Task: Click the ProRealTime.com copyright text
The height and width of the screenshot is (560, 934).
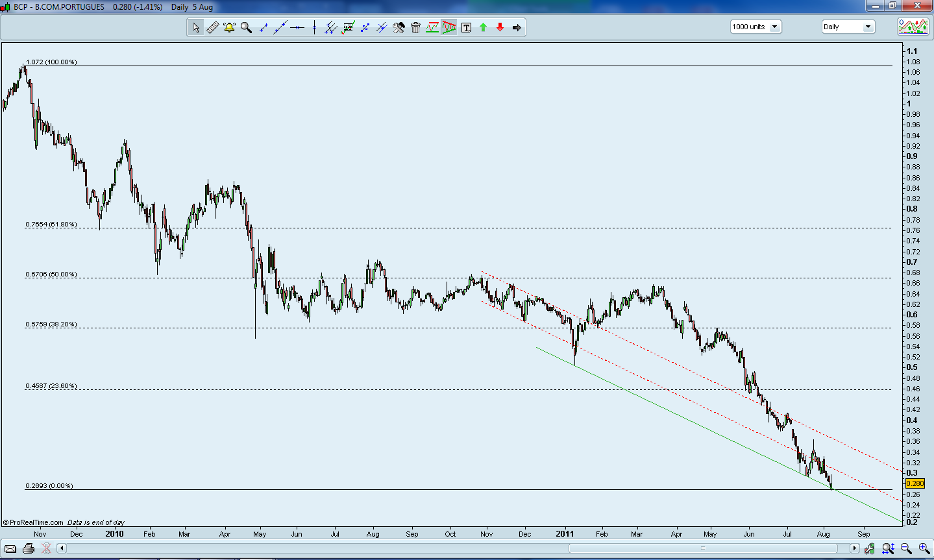Action: pos(33,522)
